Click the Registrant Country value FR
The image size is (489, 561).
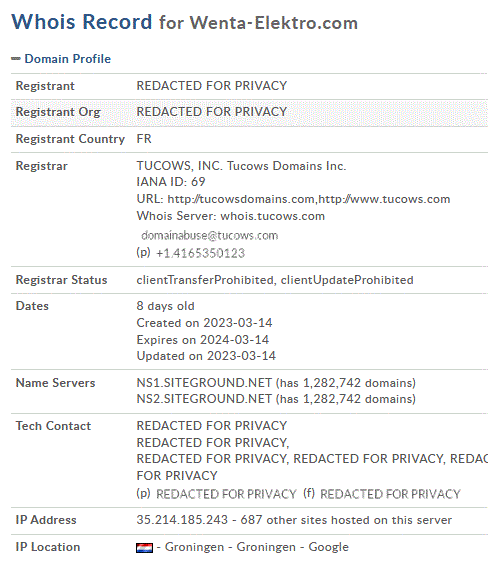pos(144,139)
